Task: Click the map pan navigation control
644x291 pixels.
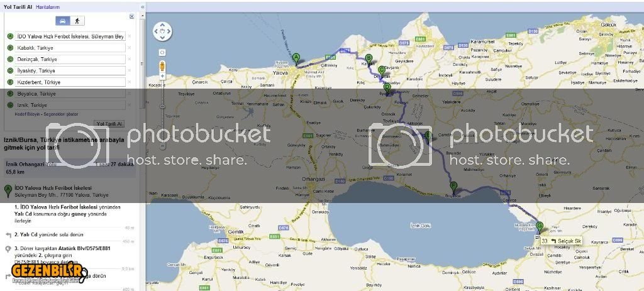Action: [163, 31]
